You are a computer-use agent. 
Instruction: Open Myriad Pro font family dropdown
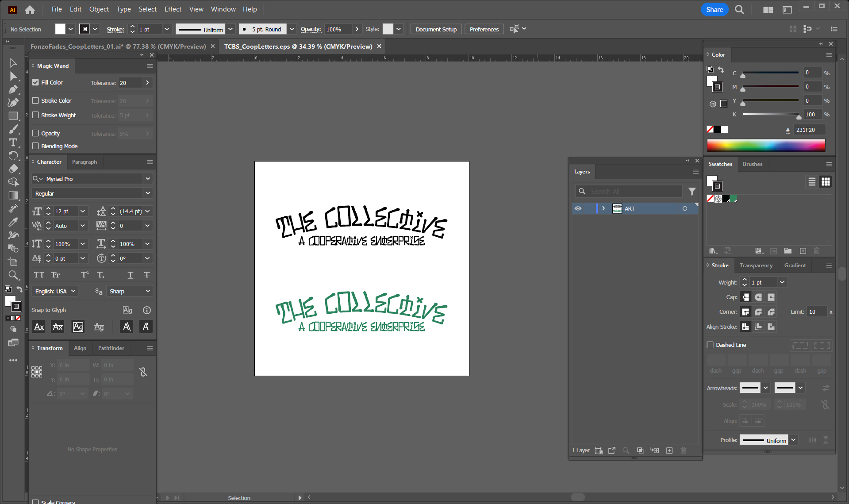(148, 179)
